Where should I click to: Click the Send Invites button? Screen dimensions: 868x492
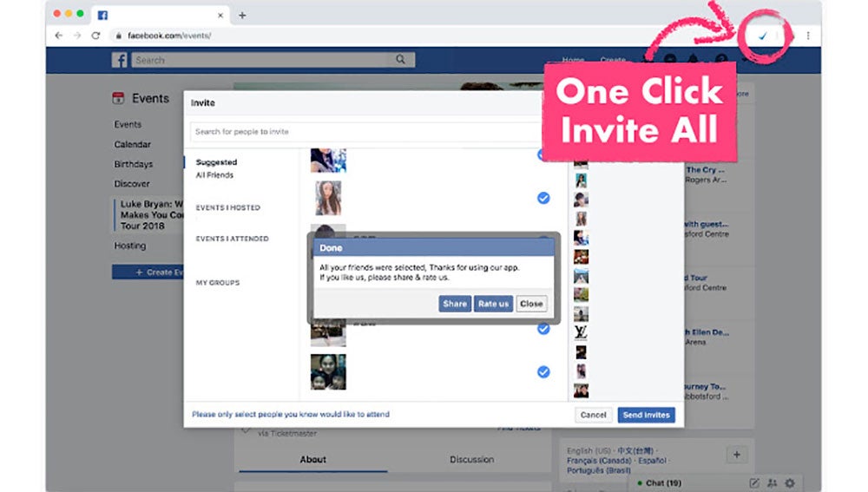(x=646, y=415)
